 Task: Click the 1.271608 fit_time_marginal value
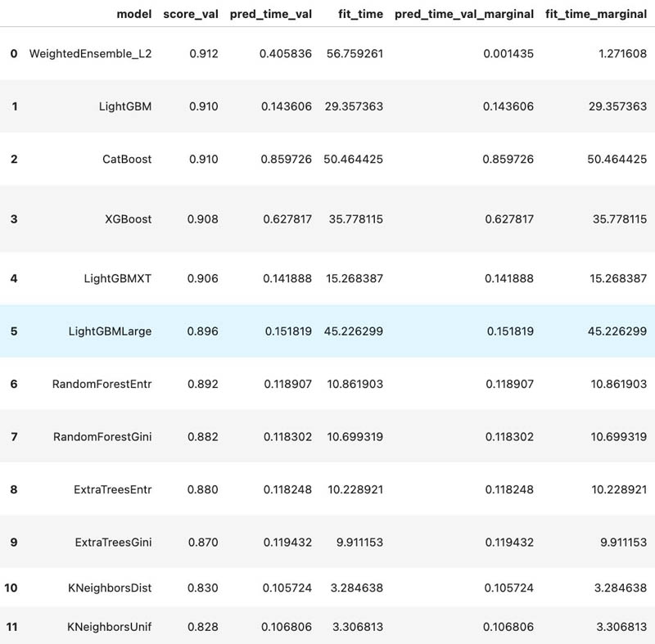point(623,54)
